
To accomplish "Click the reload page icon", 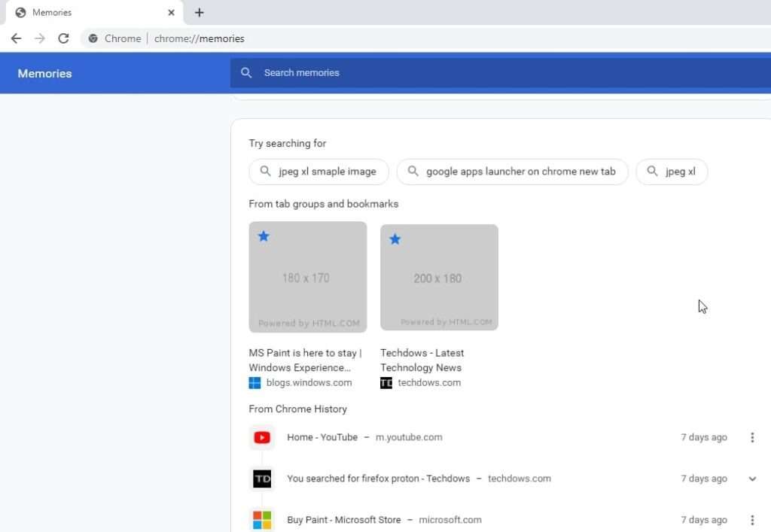I will 64,38.
